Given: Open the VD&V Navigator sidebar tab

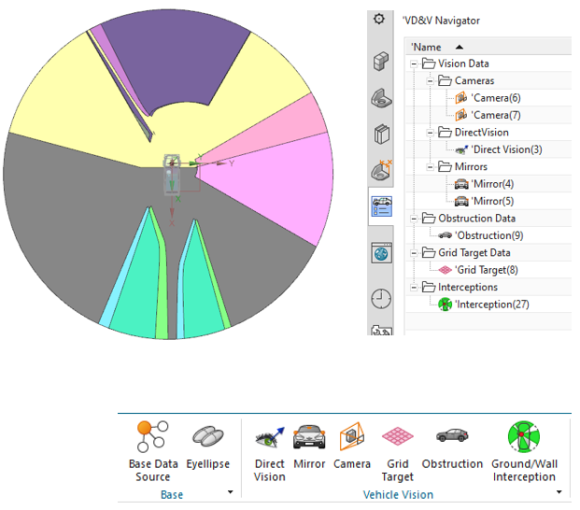Looking at the screenshot, I should pos(381,206).
